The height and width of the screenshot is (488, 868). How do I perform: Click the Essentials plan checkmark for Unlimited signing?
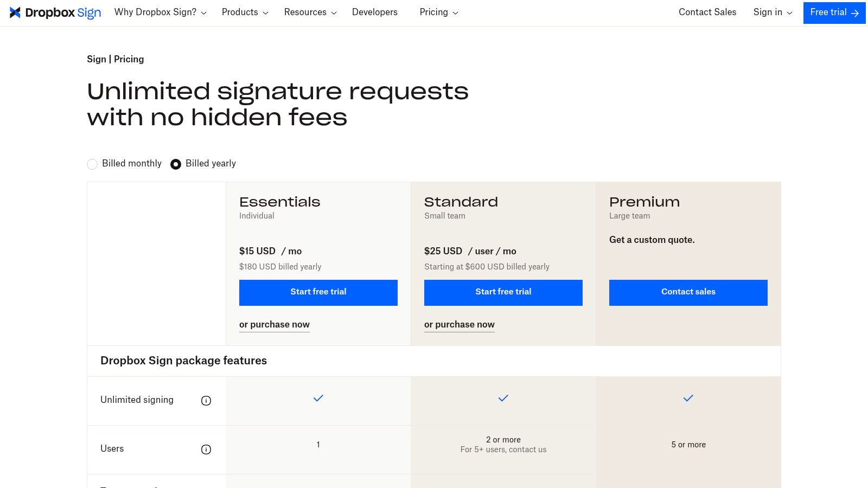coord(318,398)
